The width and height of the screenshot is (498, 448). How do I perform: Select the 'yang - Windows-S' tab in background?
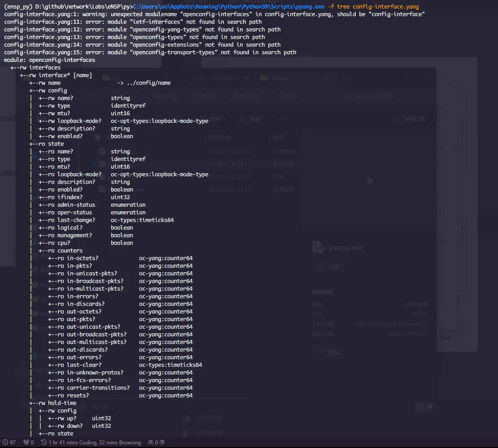214,78
